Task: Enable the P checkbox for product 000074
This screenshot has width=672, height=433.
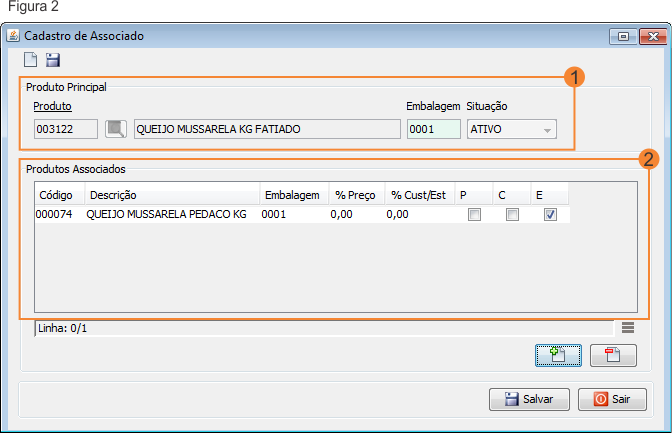Action: pos(475,214)
